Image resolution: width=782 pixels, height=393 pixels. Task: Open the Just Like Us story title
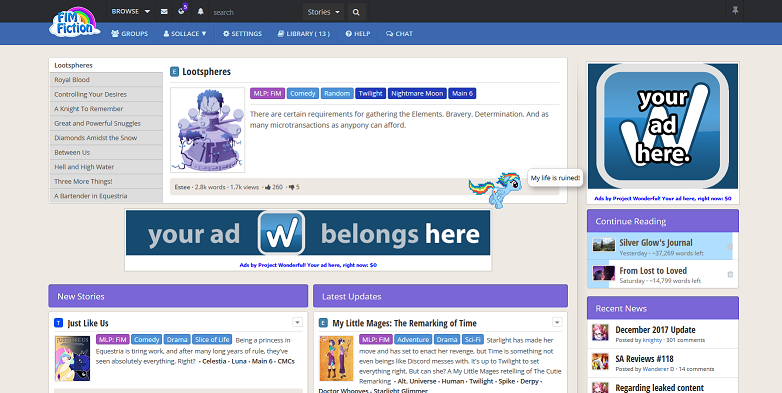pos(88,323)
